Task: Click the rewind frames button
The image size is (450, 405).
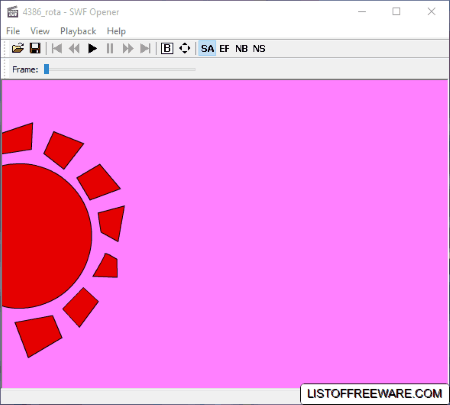Action: [74, 49]
